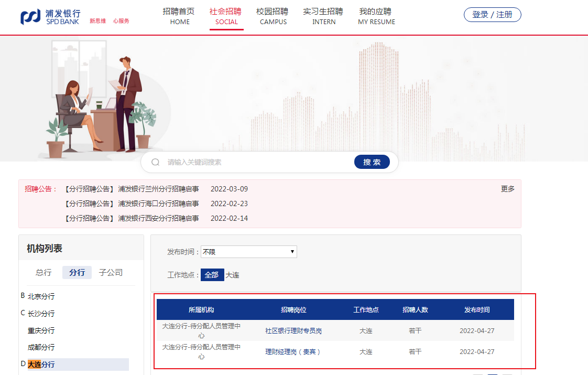Click 更多 announcements link

[508, 189]
